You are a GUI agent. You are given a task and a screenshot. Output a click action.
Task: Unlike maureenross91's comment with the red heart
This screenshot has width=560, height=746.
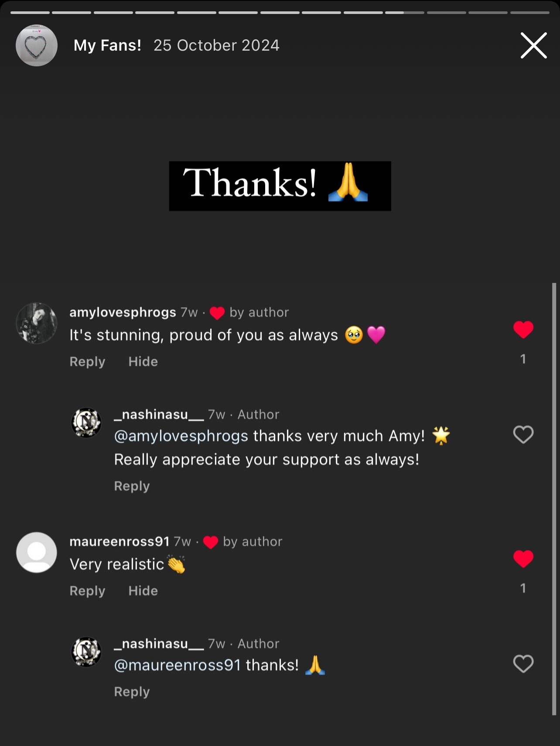click(523, 559)
